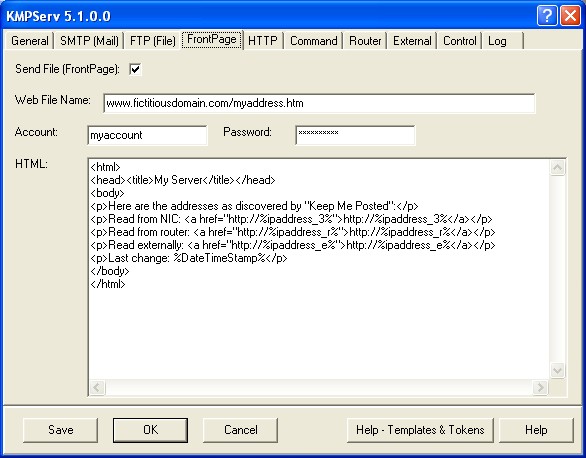Go to the Router tab
This screenshot has height=458, width=586.
365,41
